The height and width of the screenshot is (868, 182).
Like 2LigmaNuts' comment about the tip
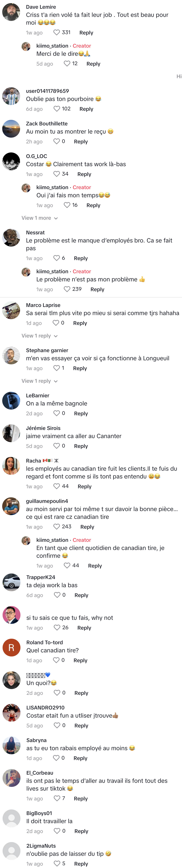point(57,863)
